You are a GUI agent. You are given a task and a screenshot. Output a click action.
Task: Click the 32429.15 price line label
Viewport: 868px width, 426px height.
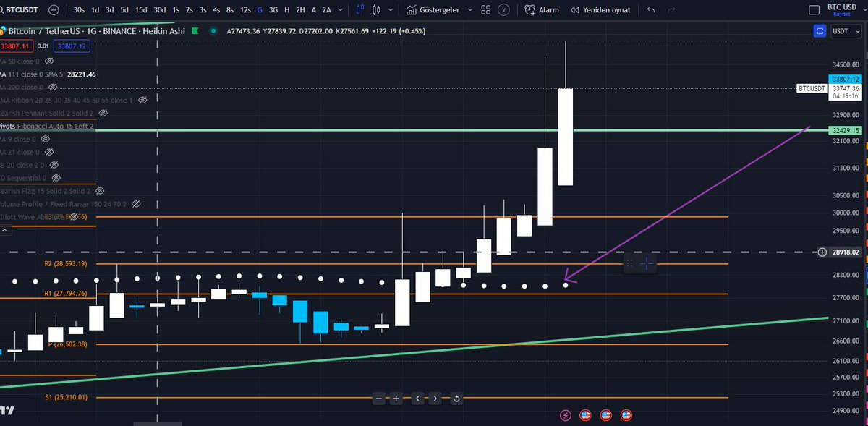(846, 131)
